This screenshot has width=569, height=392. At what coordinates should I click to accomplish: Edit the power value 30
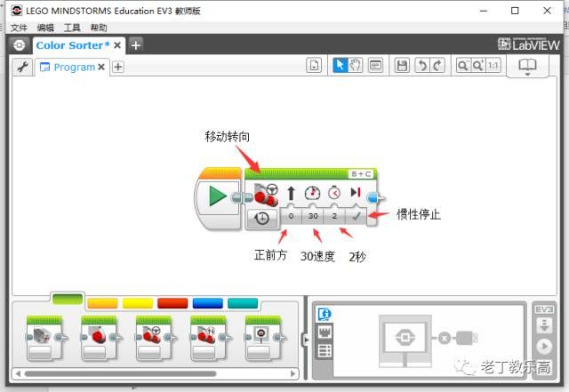click(x=313, y=216)
